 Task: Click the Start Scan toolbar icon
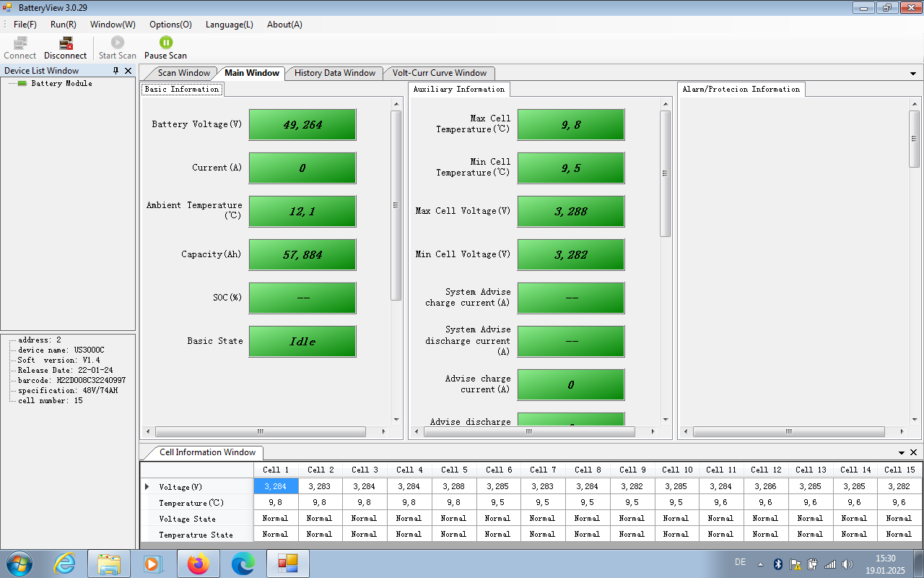coord(117,43)
